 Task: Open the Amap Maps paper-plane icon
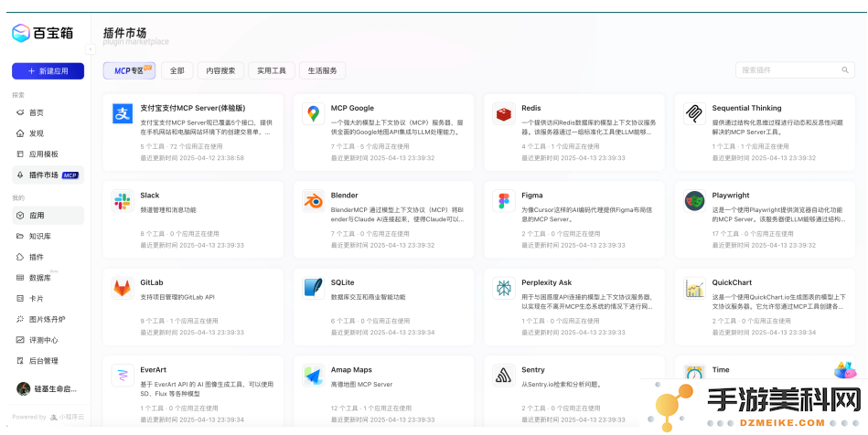[x=314, y=376]
